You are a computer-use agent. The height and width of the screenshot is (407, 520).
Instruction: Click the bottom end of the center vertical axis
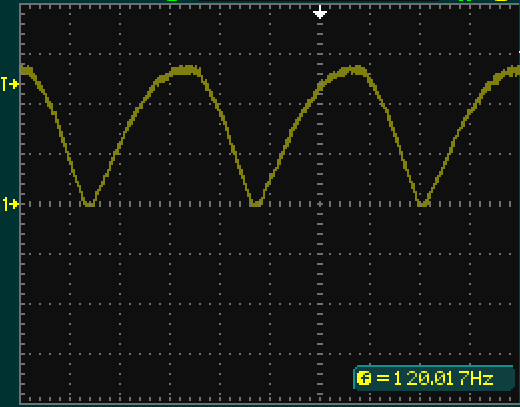pyautogui.click(x=320, y=398)
